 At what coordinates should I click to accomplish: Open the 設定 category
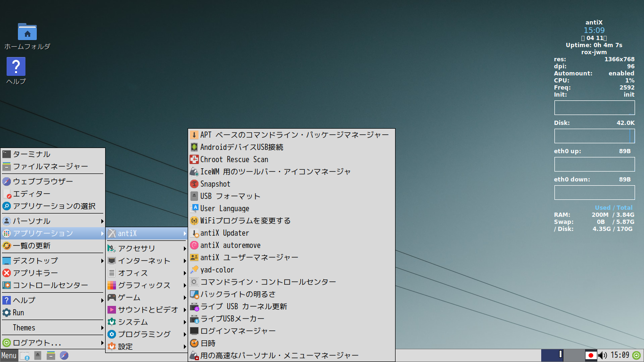[147, 346]
